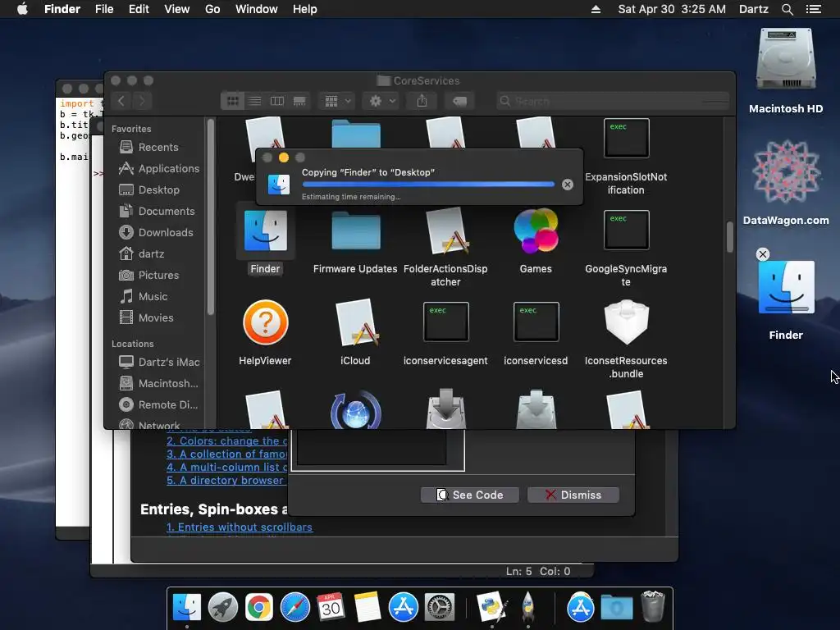Open Documents in the sidebar

pyautogui.click(x=157, y=211)
